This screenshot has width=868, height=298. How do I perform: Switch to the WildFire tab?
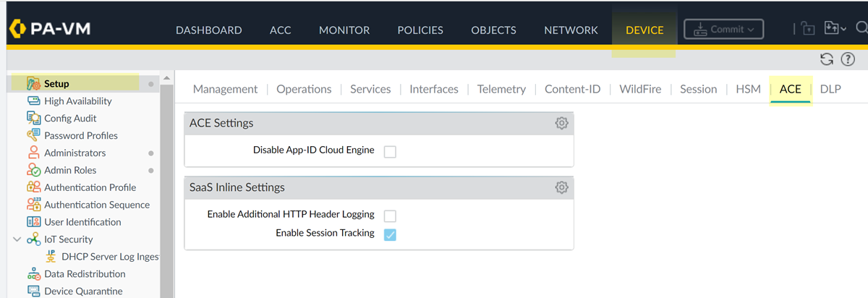(x=639, y=89)
